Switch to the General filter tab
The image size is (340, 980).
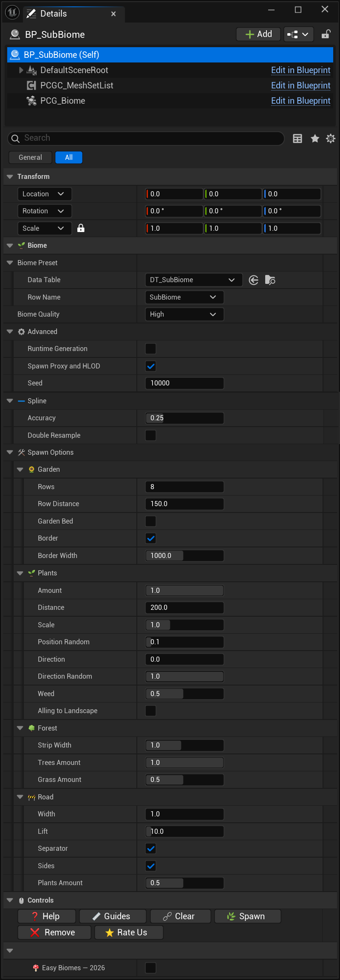coord(30,157)
